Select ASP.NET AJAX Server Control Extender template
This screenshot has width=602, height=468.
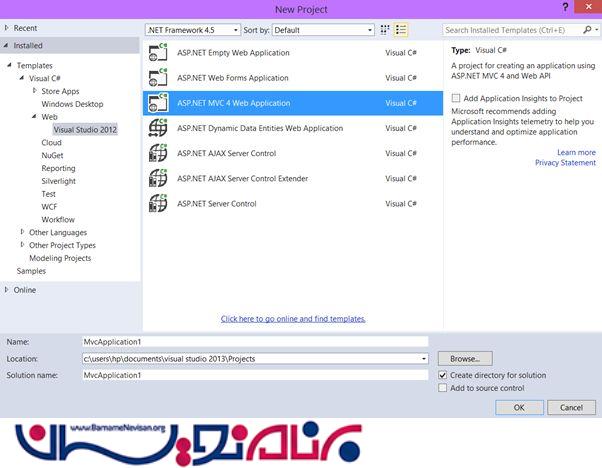tap(293, 179)
